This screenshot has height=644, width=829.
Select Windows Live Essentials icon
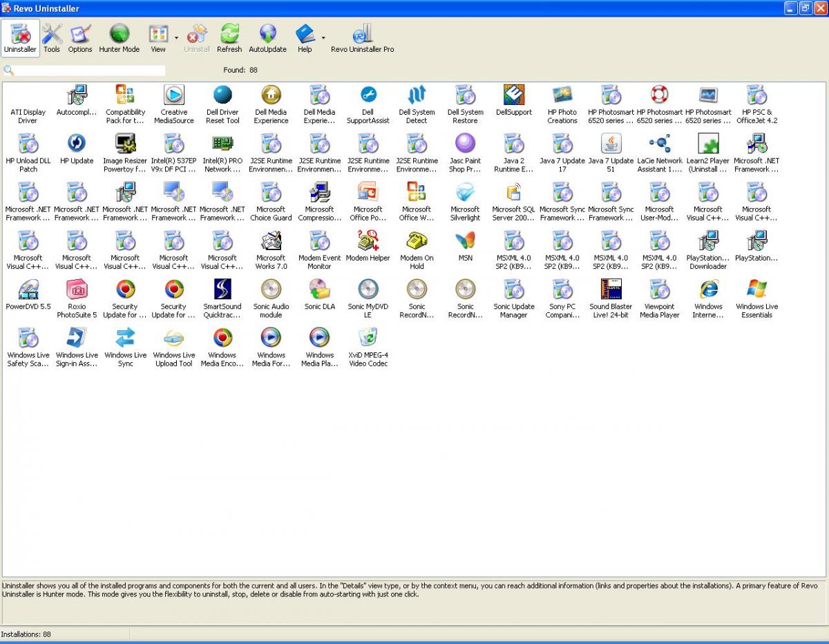(x=757, y=289)
